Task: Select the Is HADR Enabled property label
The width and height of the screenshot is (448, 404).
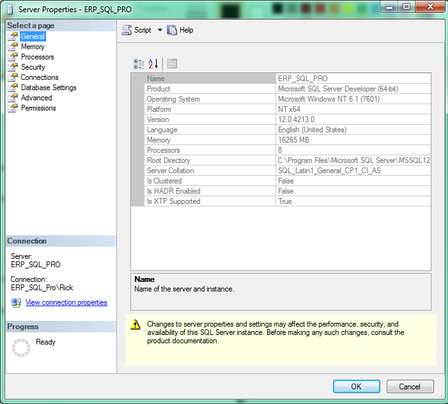Action: coord(174,191)
